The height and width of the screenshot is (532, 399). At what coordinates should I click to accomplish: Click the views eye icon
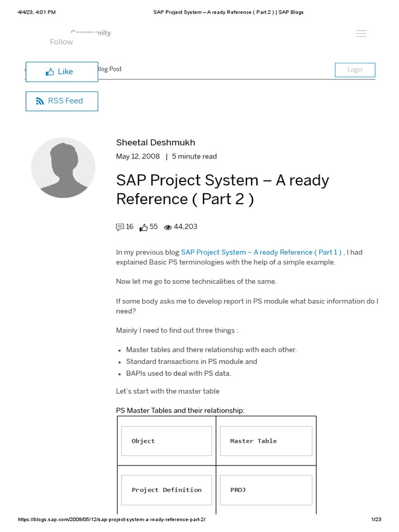click(x=168, y=228)
